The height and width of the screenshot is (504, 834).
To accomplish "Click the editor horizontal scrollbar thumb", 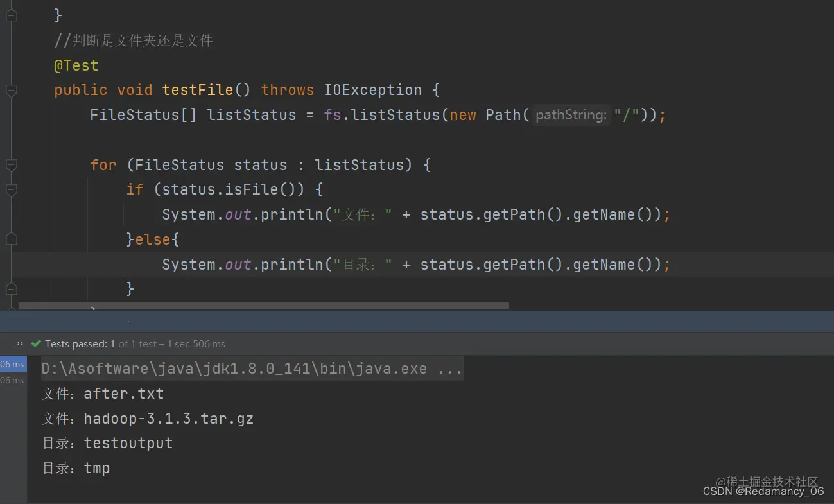I will 264,306.
